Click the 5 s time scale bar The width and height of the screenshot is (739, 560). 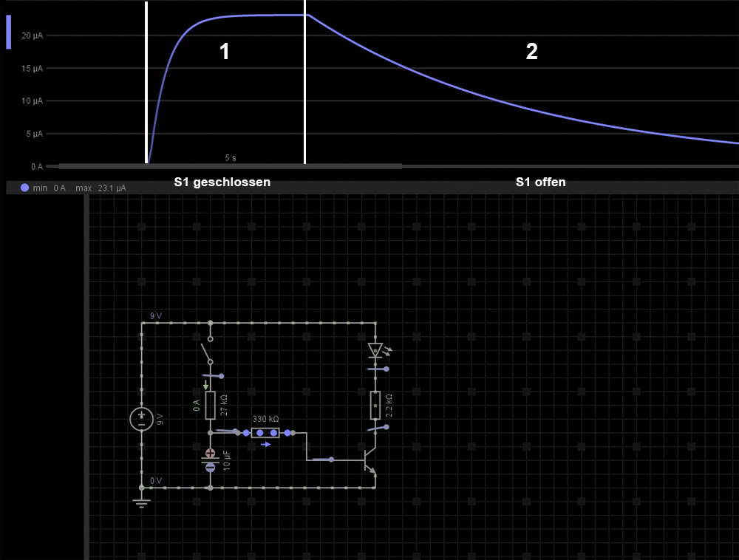(x=231, y=165)
